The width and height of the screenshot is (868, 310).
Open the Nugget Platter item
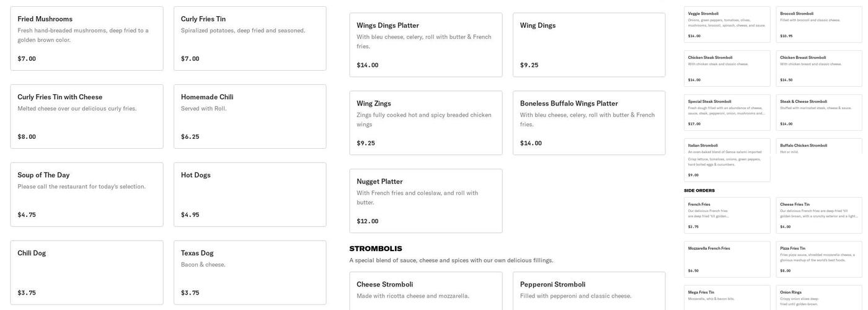pos(426,201)
